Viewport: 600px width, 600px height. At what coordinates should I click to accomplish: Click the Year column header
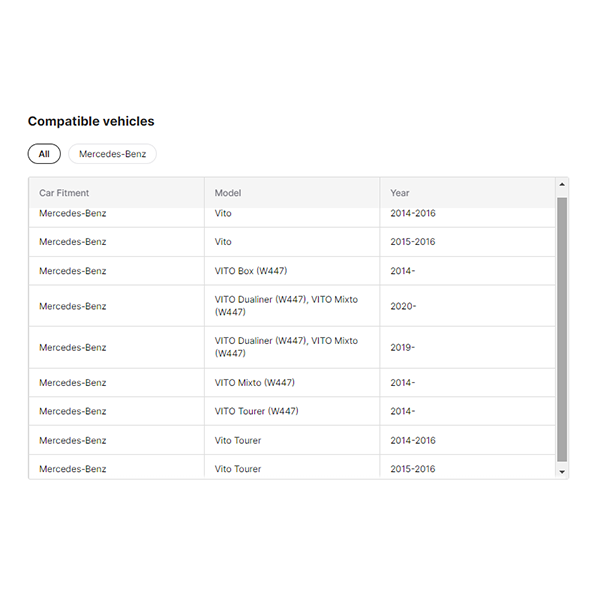[400, 193]
